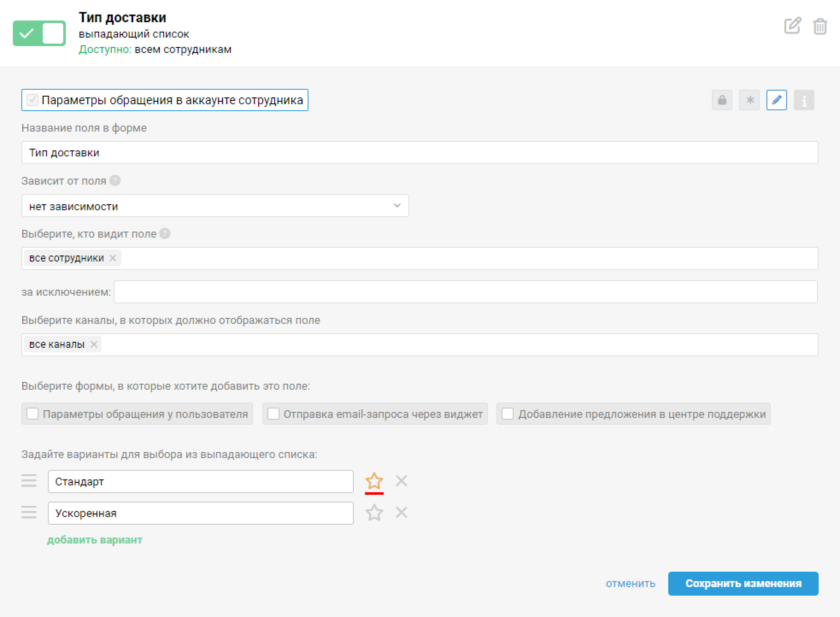840x617 pixels.
Task: Toggle Параметры обращения в аккаунте сотрудника checkbox
Action: (x=32, y=100)
